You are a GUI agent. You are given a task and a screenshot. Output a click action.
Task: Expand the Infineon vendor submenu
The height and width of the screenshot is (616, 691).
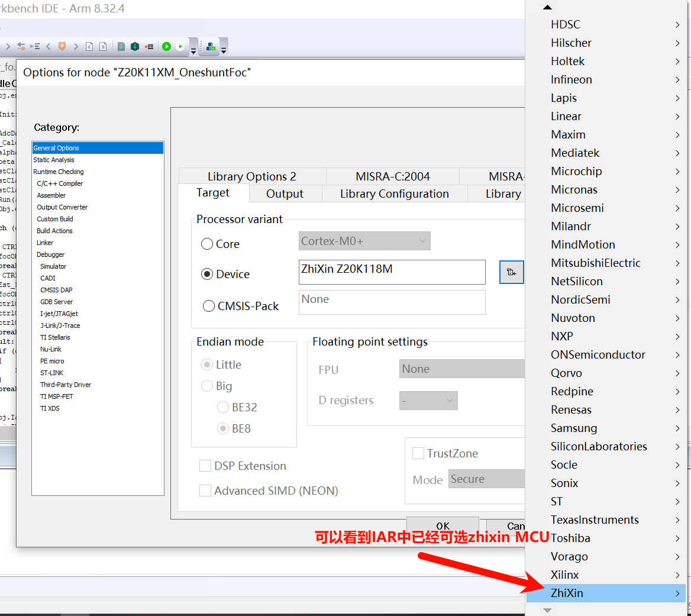point(606,79)
